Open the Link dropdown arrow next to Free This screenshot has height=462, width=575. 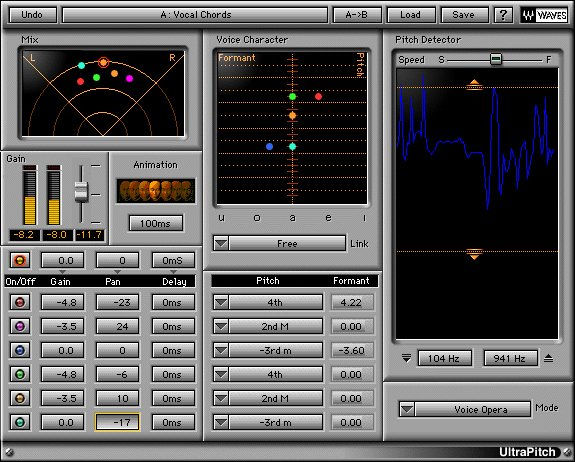221,243
